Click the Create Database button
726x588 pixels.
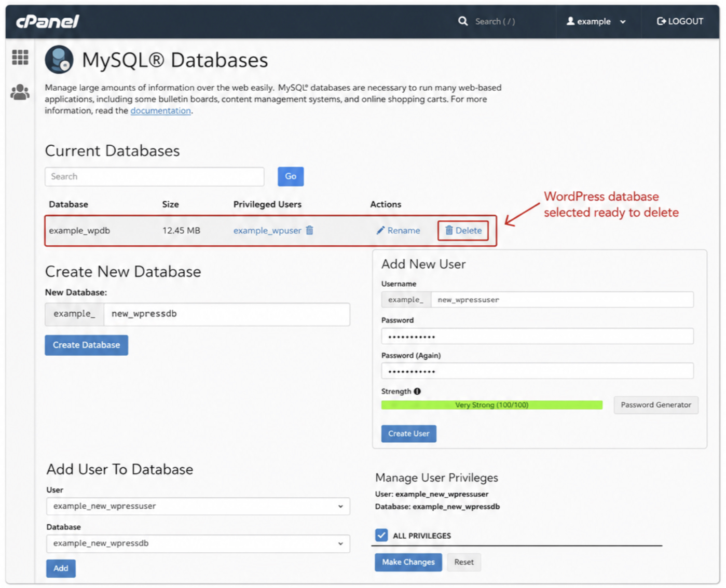pyautogui.click(x=87, y=345)
